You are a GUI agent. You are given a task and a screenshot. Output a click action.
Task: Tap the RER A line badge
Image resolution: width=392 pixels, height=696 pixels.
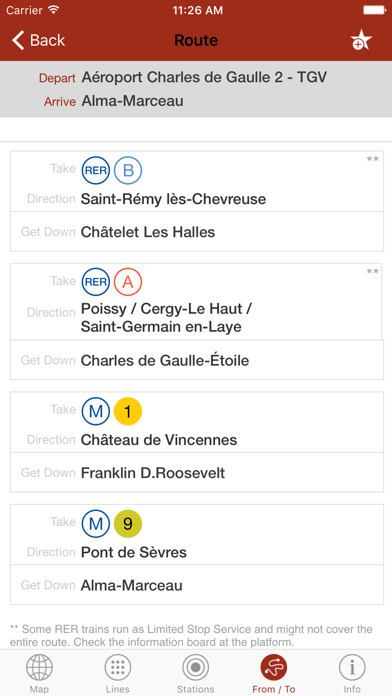tap(128, 282)
